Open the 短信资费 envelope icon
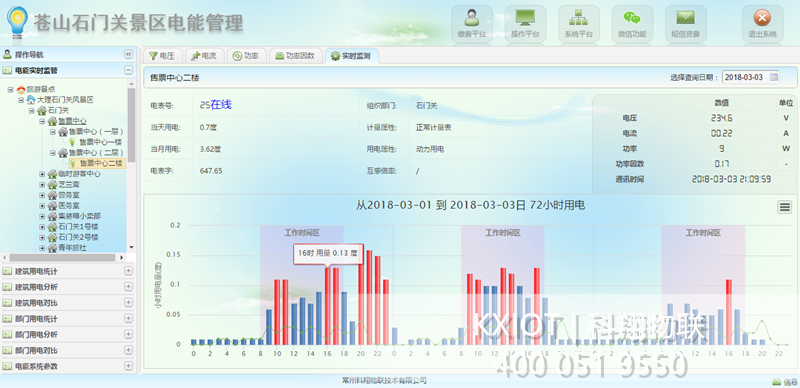This screenshot has width=800, height=388. (x=685, y=23)
